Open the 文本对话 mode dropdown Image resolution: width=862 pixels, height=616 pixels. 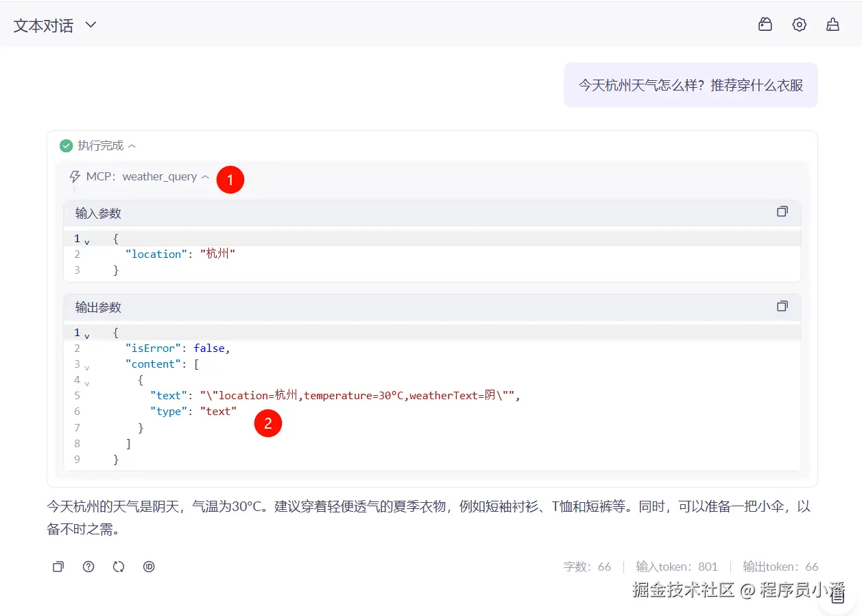point(56,25)
